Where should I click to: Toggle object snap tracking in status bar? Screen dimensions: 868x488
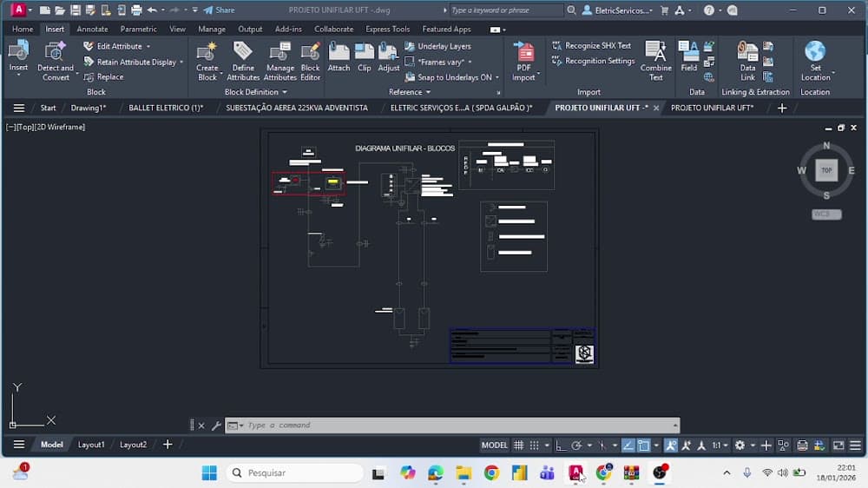[x=628, y=445]
